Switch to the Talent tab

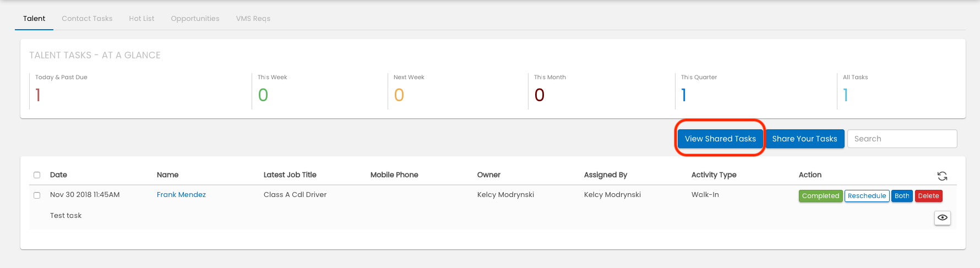tap(34, 19)
